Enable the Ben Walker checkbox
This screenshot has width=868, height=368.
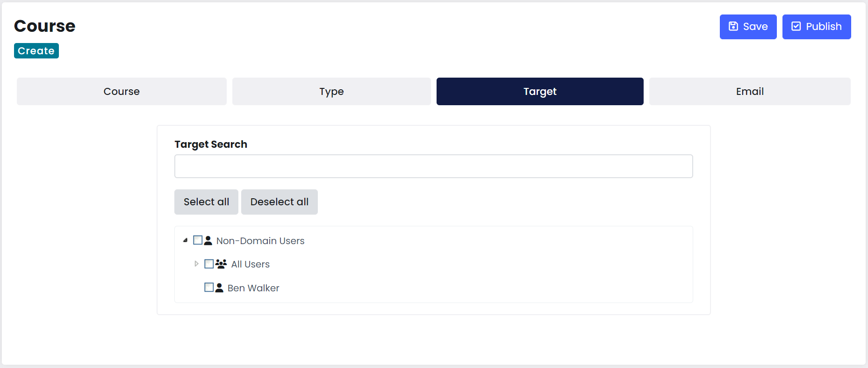209,287
